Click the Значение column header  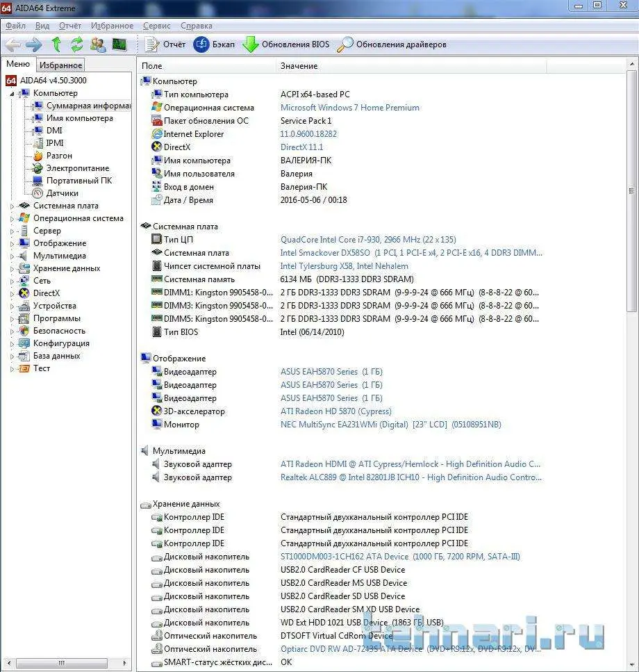click(410, 66)
